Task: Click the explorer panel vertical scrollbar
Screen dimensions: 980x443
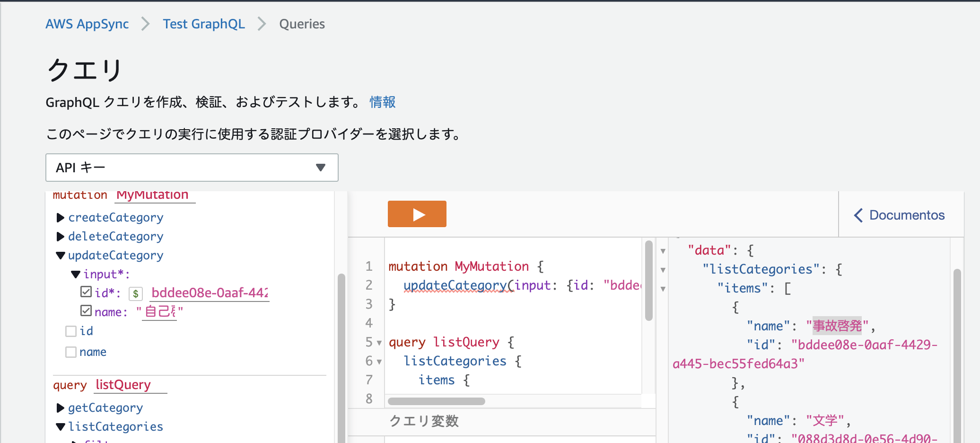Action: click(341, 358)
